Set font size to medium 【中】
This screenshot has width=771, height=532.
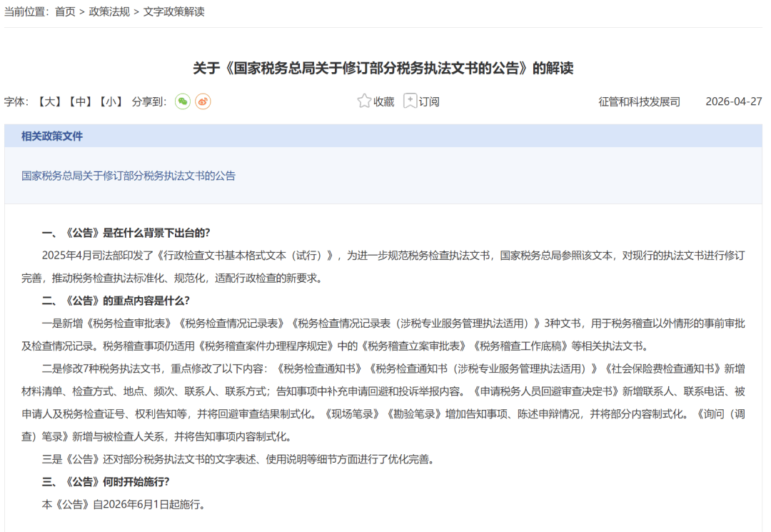(x=80, y=102)
